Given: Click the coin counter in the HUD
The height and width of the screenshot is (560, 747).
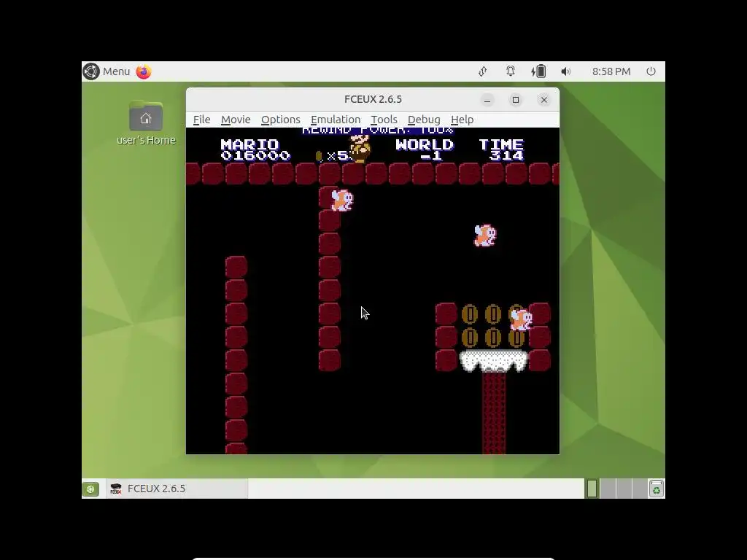Looking at the screenshot, I should point(333,156).
